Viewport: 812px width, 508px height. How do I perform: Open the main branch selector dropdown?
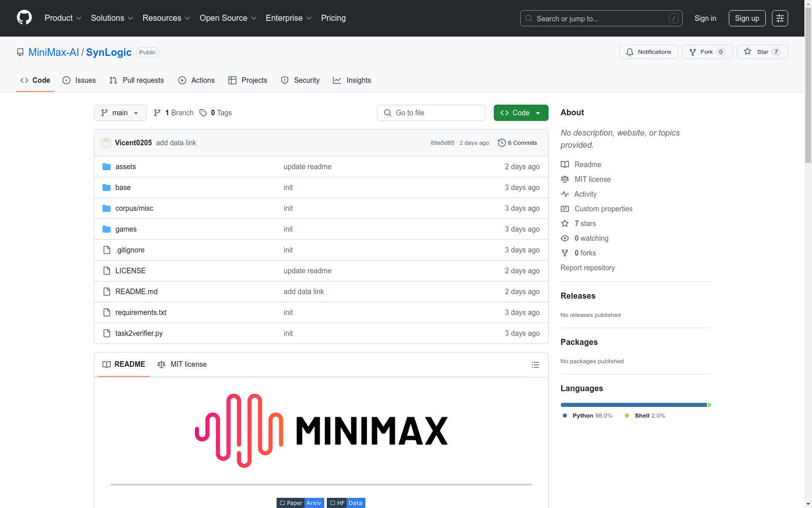(120, 113)
